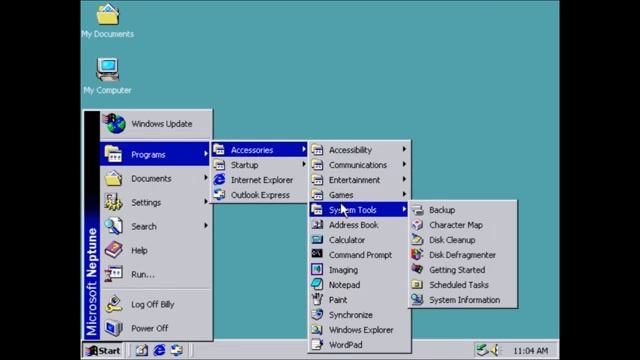Click the Synchronize icon
The width and height of the screenshot is (640, 360).
317,315
